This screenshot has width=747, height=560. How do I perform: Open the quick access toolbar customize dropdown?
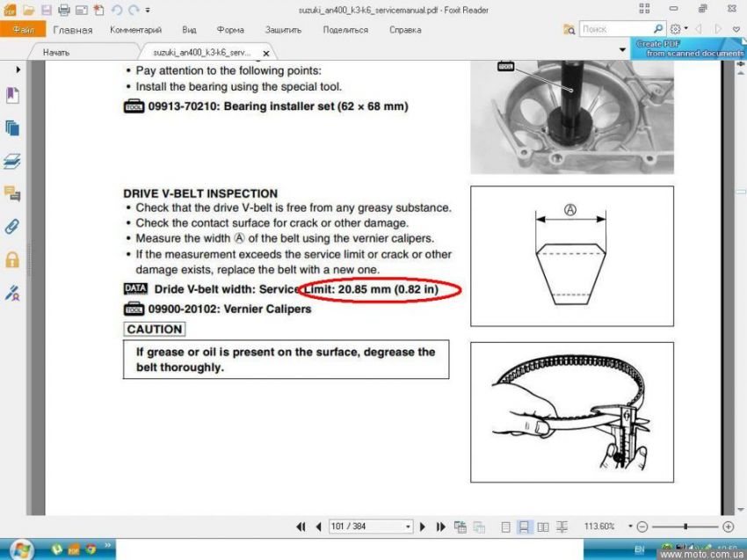(x=148, y=10)
